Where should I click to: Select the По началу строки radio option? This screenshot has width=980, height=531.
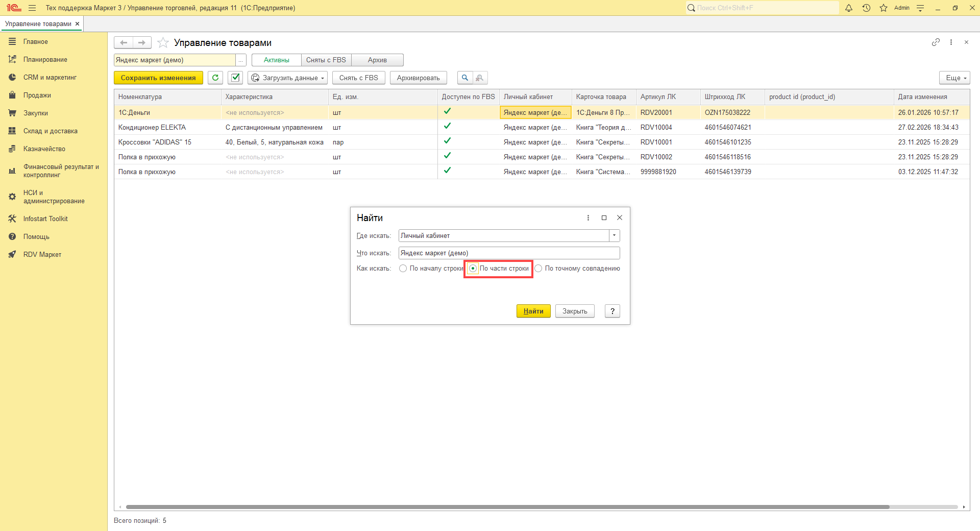click(x=403, y=269)
